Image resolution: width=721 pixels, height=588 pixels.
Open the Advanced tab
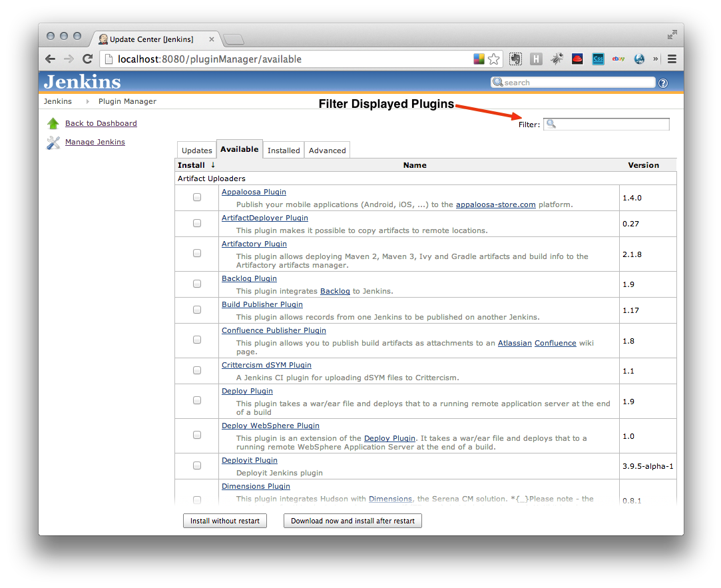pos(328,150)
